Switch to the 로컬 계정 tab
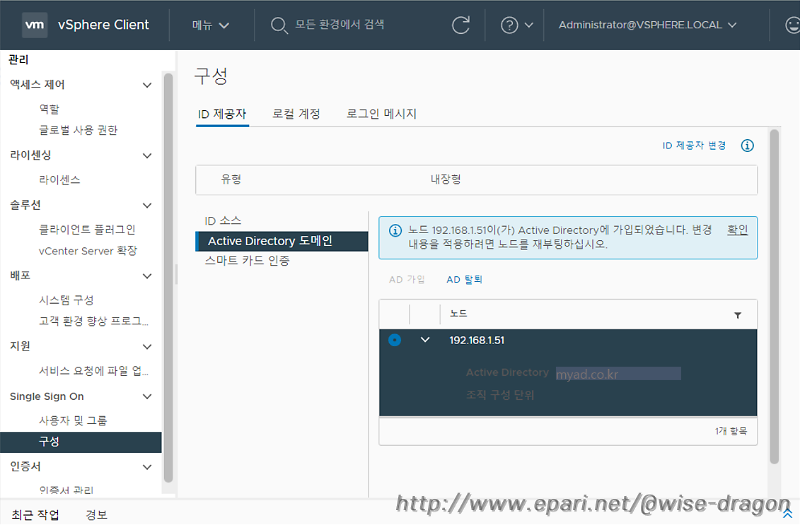Image resolution: width=800 pixels, height=525 pixels. (296, 114)
